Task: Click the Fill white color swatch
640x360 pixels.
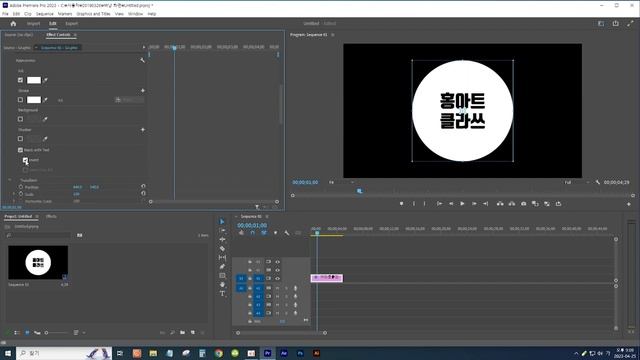Action: tap(34, 80)
